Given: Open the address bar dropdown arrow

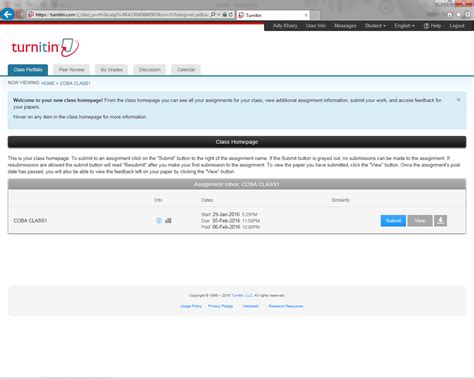Looking at the screenshot, I should pyautogui.click(x=218, y=15).
